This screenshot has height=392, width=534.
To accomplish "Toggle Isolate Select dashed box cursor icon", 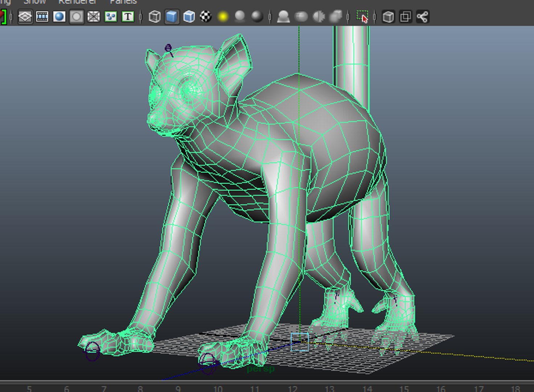I will (362, 17).
